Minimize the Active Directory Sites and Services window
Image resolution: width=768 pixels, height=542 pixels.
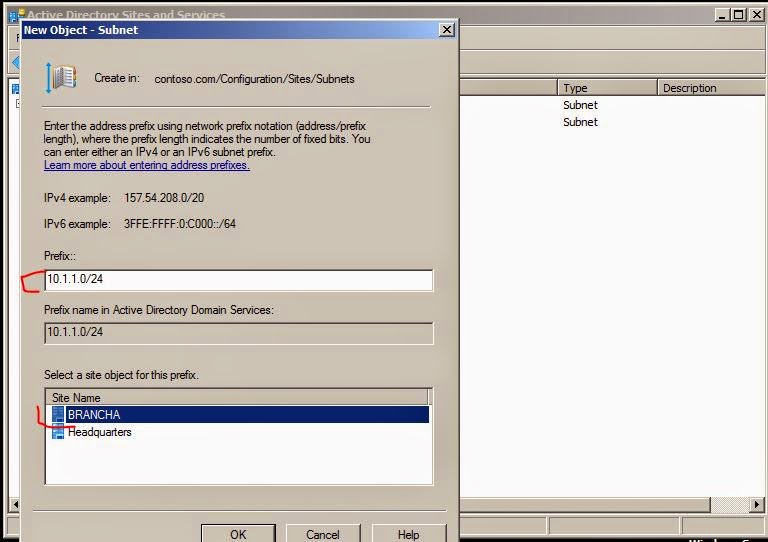pos(721,15)
